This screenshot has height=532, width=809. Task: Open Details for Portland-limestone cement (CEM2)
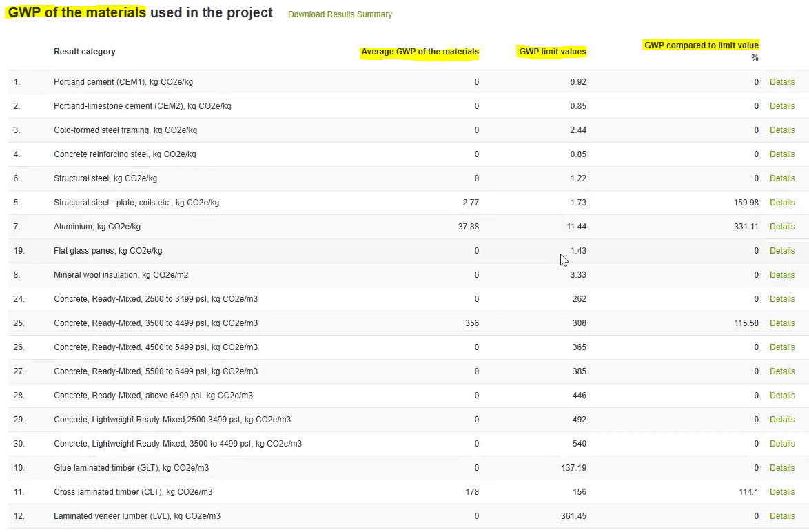[782, 105]
